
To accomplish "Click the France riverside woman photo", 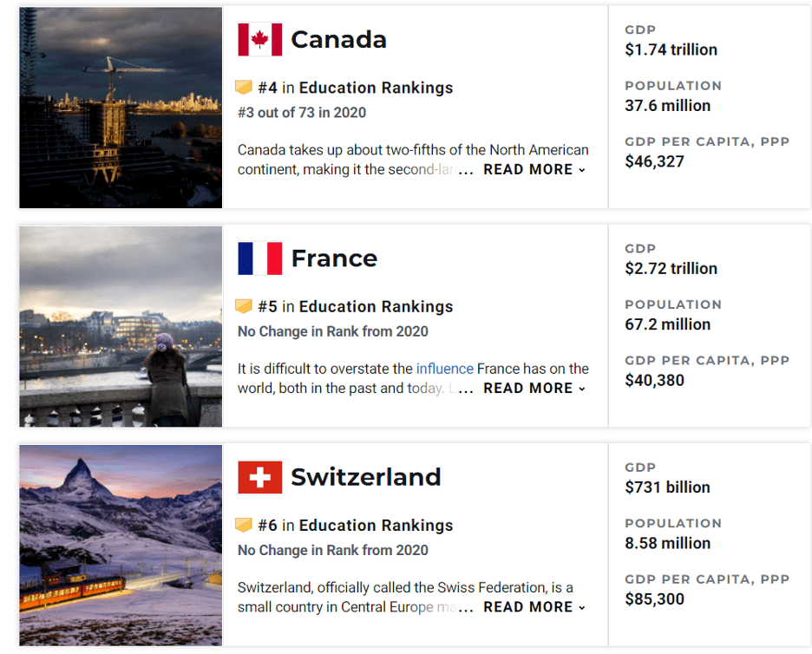I will 121,327.
